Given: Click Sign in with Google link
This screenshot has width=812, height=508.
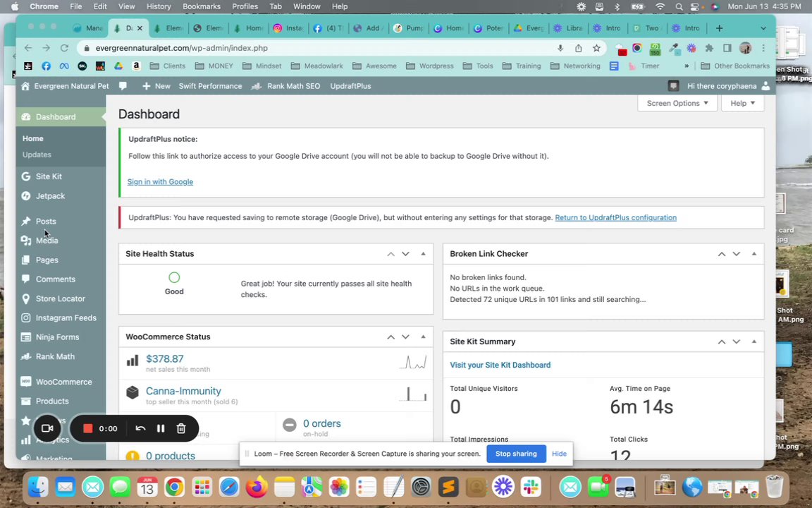Looking at the screenshot, I should (160, 182).
